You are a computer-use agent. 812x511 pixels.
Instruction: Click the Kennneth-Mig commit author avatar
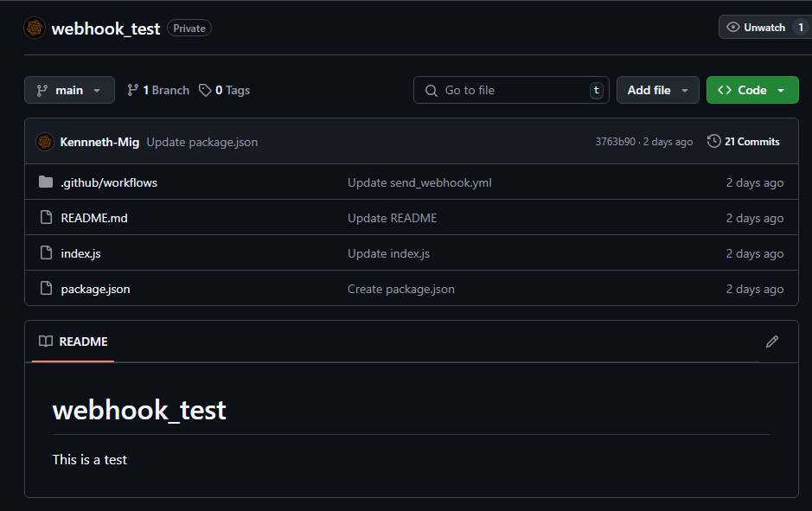[x=45, y=141]
